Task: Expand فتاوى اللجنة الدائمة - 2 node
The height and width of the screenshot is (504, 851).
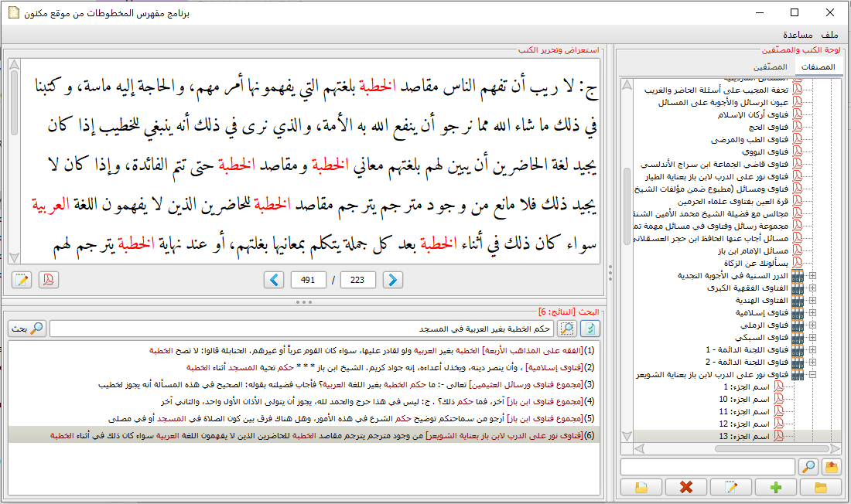Action: 812,362
